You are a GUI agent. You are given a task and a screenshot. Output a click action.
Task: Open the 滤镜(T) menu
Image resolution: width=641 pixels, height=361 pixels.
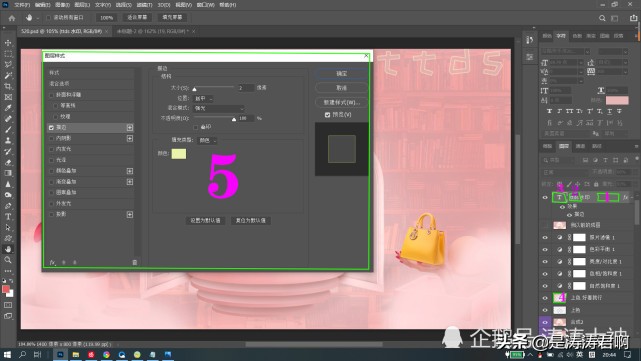pos(144,5)
